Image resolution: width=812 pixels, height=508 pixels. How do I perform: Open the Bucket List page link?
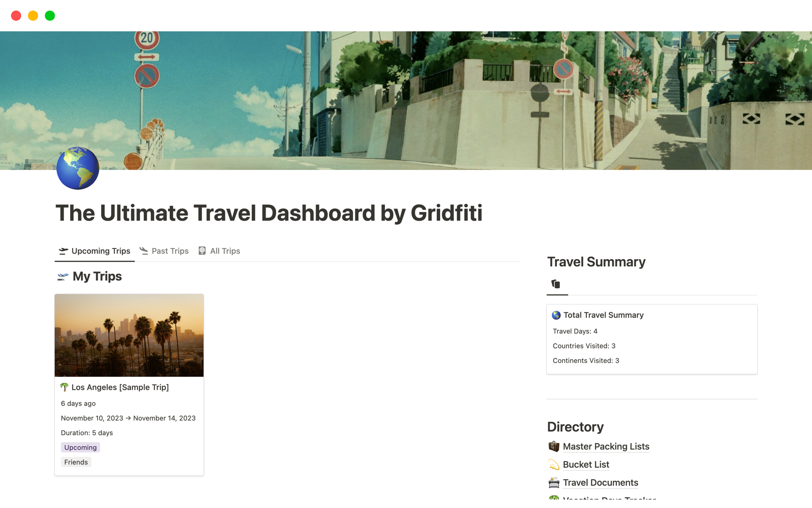[586, 465]
